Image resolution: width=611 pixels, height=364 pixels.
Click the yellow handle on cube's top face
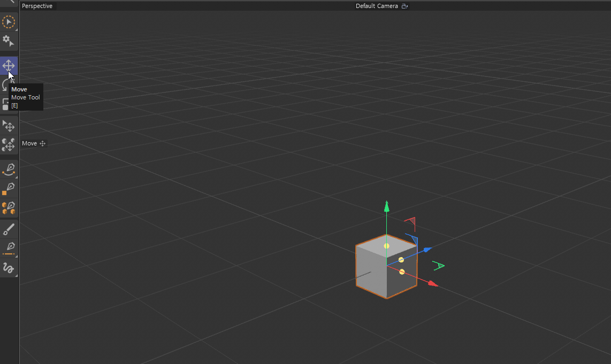386,246
